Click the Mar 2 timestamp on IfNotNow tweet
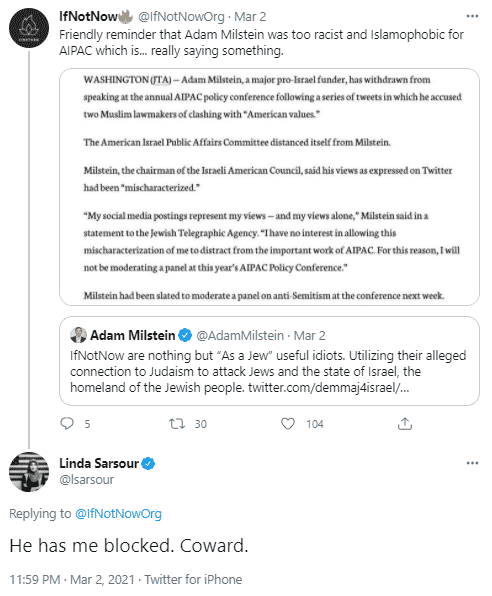 click(x=250, y=17)
